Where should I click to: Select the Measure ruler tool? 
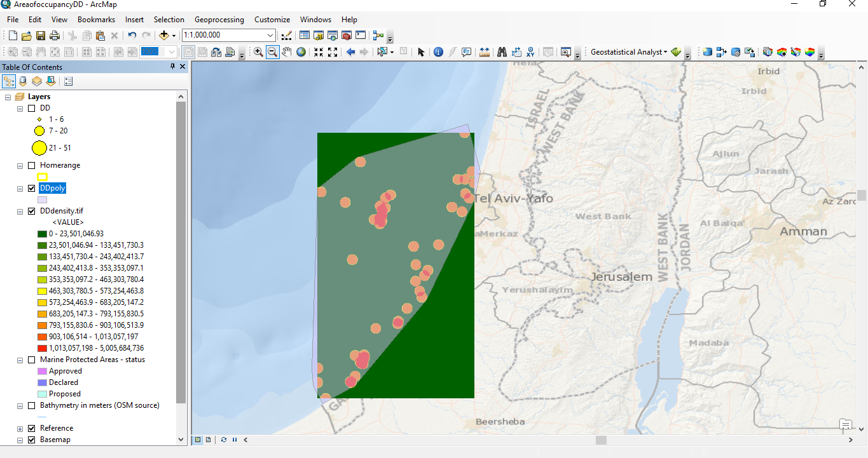(485, 52)
